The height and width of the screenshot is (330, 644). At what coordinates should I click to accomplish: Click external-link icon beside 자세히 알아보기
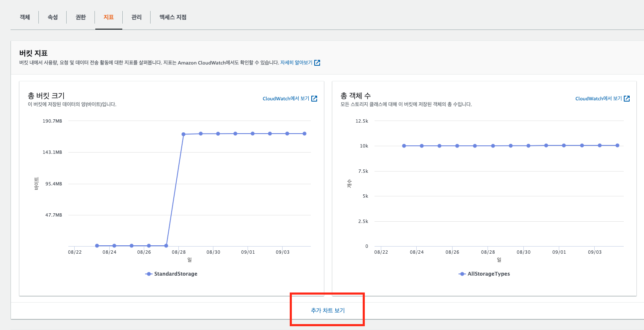[317, 63]
